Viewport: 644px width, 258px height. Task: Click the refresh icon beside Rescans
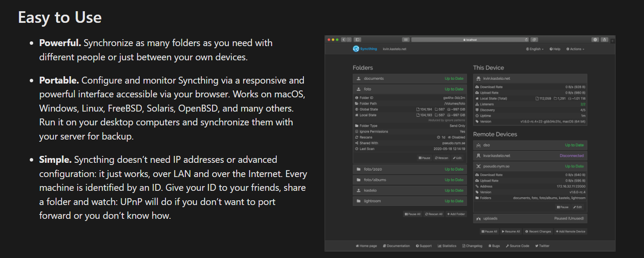pyautogui.click(x=356, y=137)
